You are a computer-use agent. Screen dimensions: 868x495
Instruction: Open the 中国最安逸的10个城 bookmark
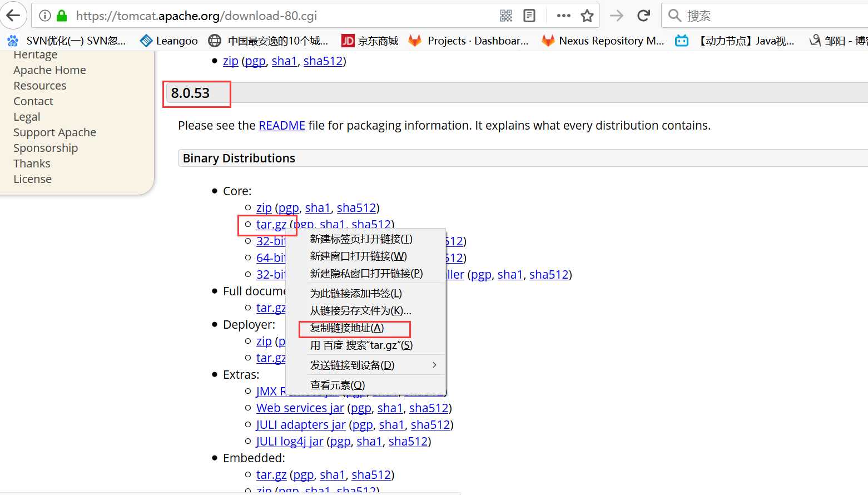click(268, 41)
